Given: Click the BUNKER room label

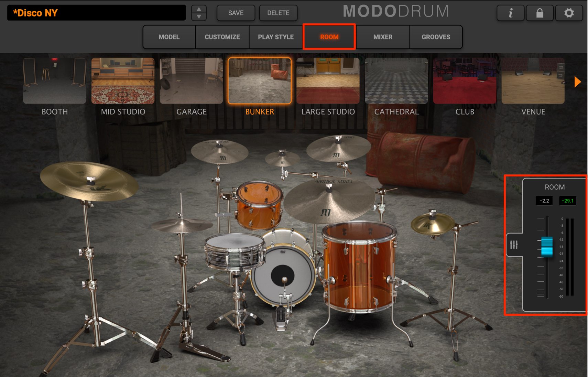Looking at the screenshot, I should click(x=260, y=112).
